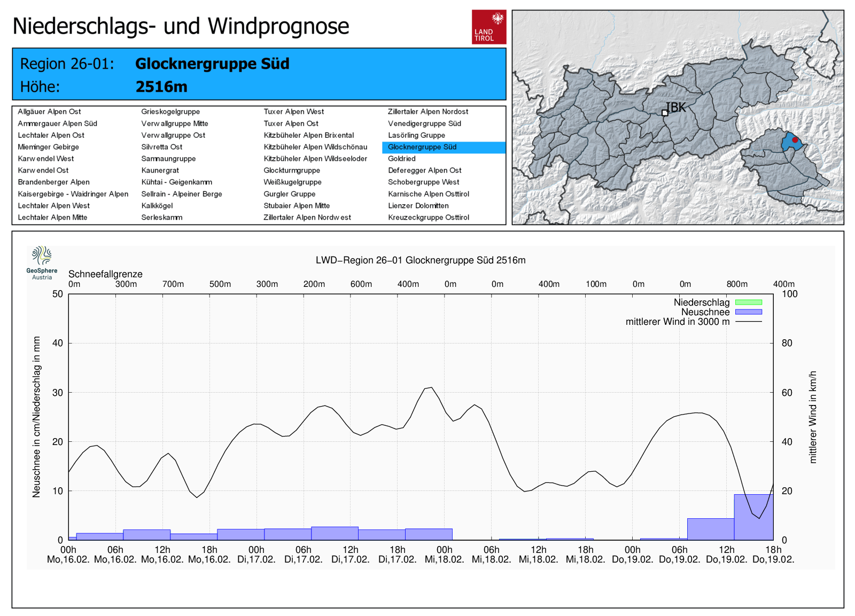Open Venedigergruppe Süd forecast
This screenshot has width=855, height=616.
click(x=424, y=123)
